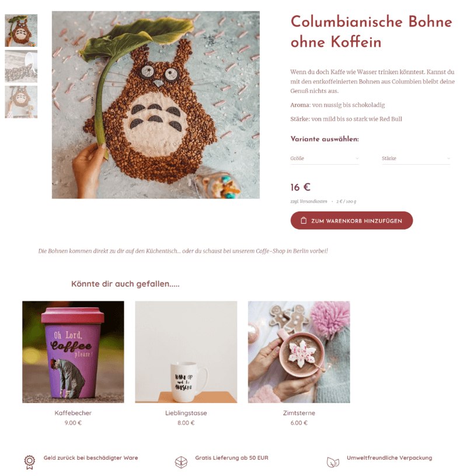Click the Zimtsterne product name link

(299, 413)
